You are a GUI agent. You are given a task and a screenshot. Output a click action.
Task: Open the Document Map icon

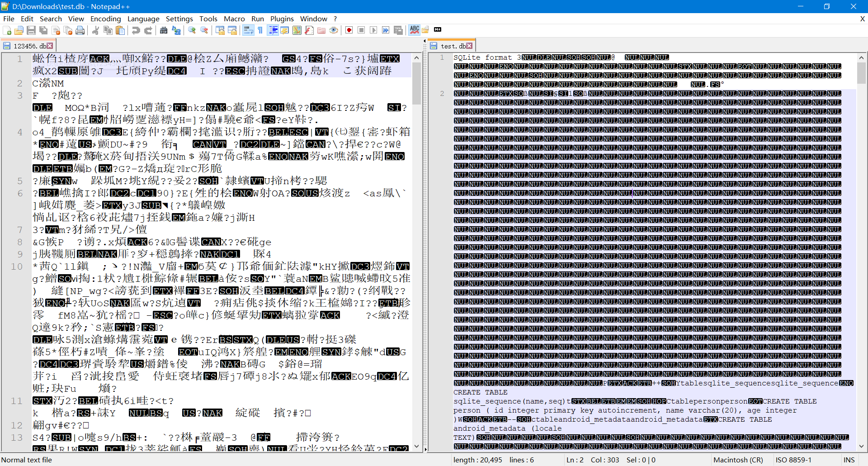297,30
